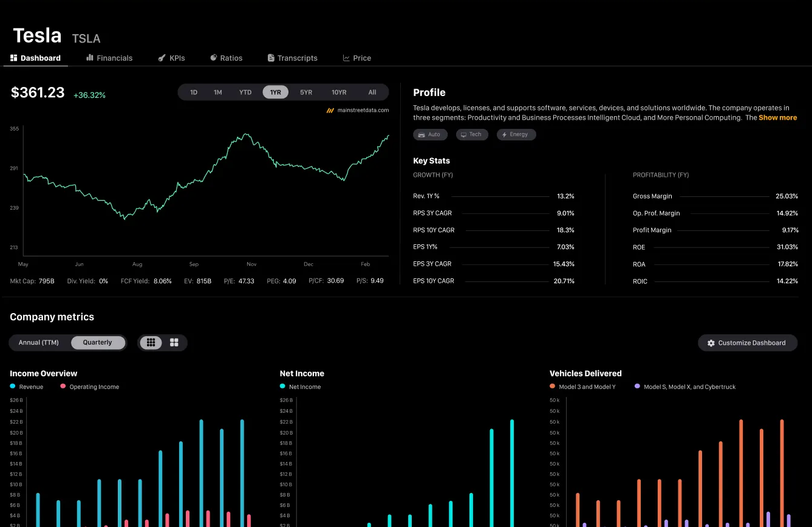Click the lightning icon on the Energy tag
Viewport: 812px width, 527px height.
point(506,134)
